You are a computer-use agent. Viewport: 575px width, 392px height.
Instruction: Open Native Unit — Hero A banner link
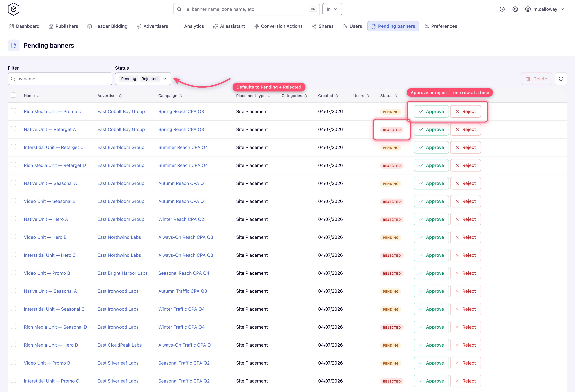point(46,219)
